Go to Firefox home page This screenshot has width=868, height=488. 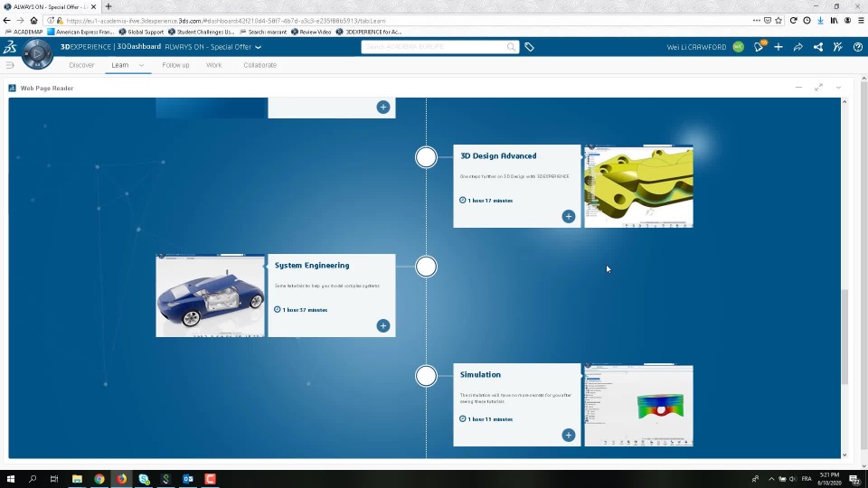pyautogui.click(x=33, y=21)
